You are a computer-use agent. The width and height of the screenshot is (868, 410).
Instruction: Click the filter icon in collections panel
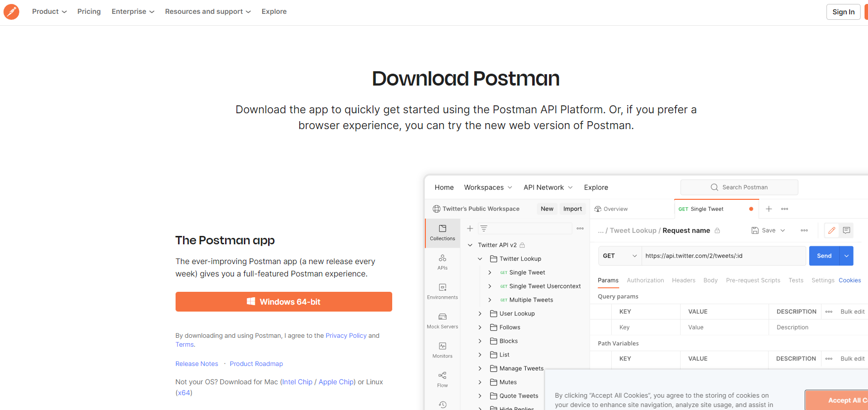484,228
